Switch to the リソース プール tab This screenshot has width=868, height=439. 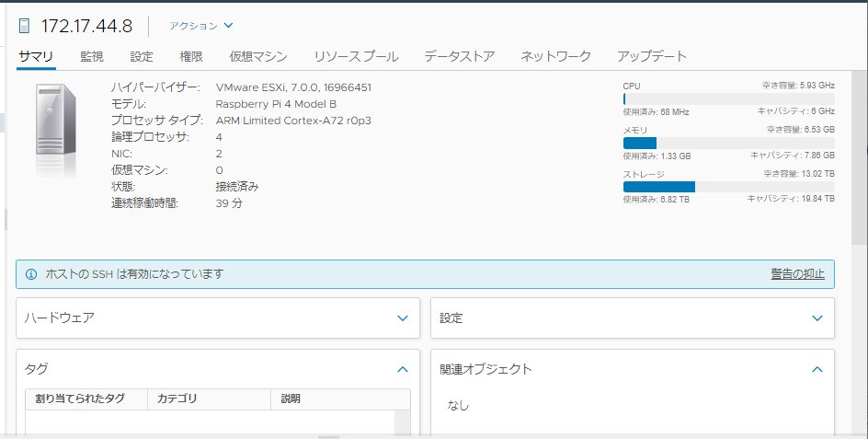coord(356,56)
